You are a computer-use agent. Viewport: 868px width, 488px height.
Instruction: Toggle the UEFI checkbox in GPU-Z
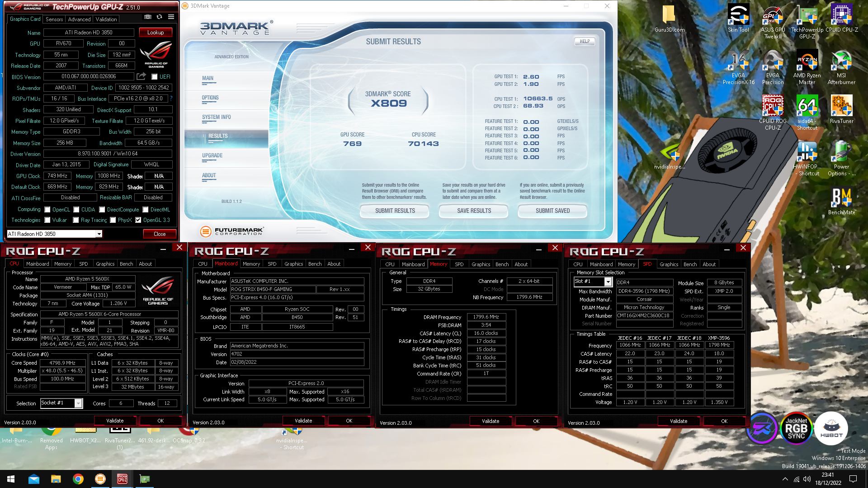point(154,77)
